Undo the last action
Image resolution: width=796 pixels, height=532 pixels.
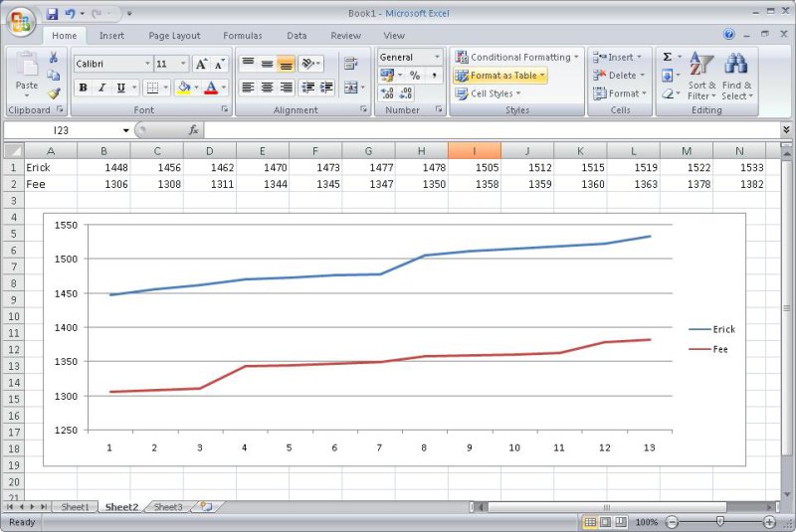click(x=70, y=14)
